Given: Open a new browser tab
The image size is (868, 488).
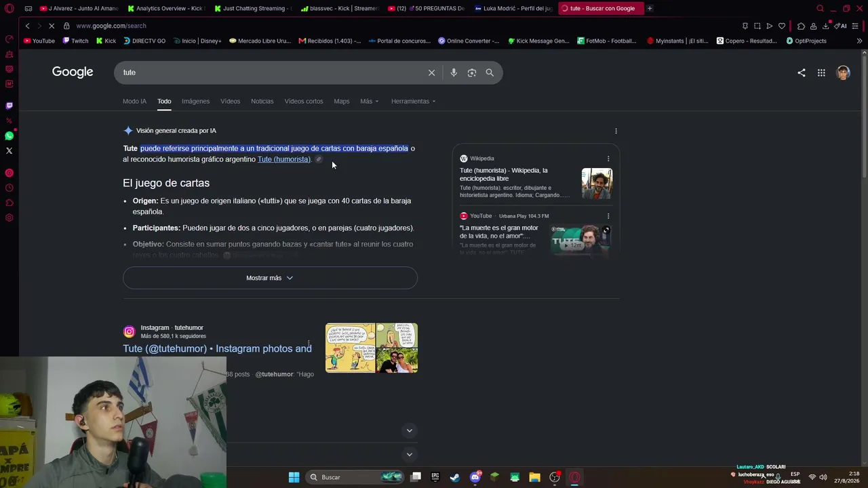Looking at the screenshot, I should [x=650, y=8].
